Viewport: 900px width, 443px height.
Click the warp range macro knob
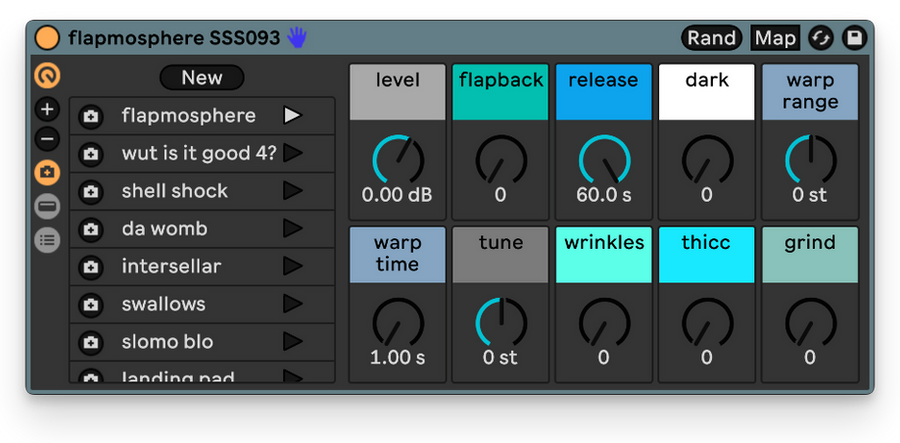[x=810, y=160]
